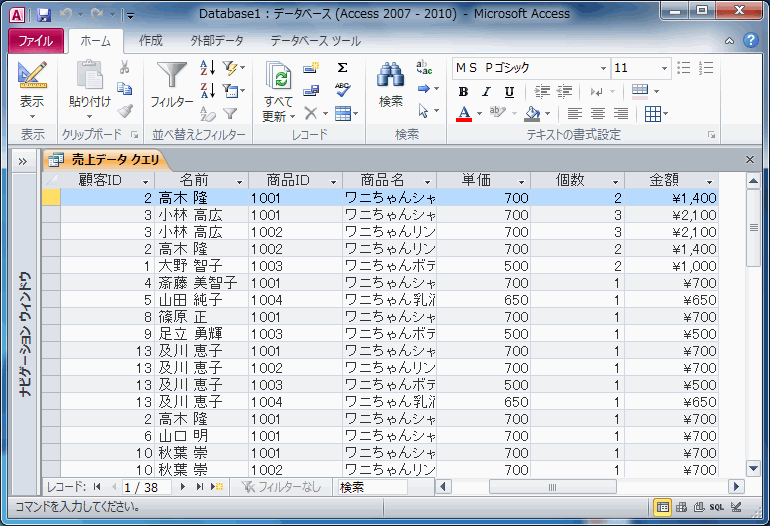Click the Filter funnel icon
Screen dimensions: 770x526
click(x=171, y=75)
